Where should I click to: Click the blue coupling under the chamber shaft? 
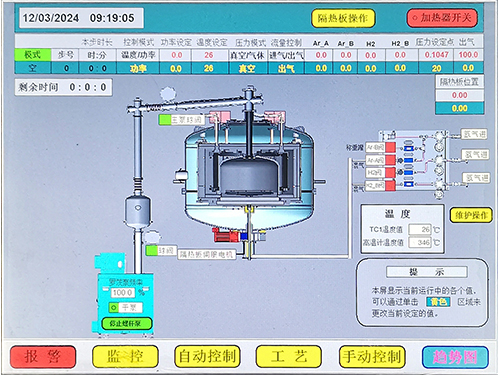pyautogui.click(x=244, y=237)
